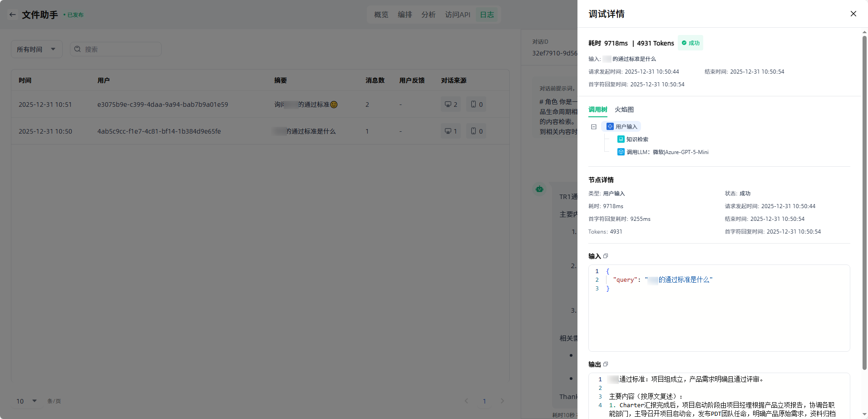Image resolution: width=868 pixels, height=419 pixels.
Task: Collapse the 用户输入 tree node
Action: tap(594, 127)
